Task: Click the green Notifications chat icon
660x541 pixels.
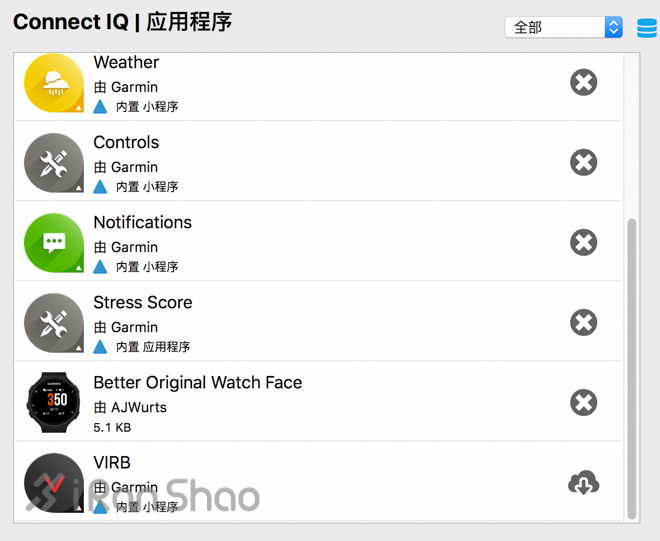Action: pyautogui.click(x=53, y=243)
